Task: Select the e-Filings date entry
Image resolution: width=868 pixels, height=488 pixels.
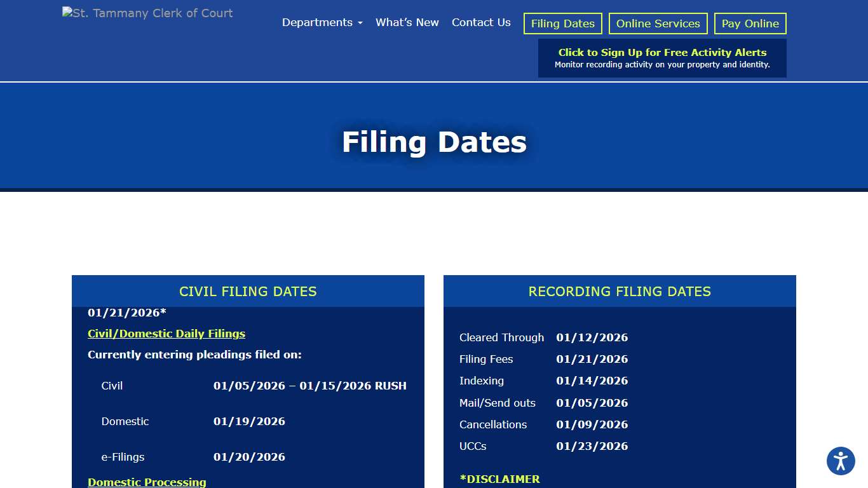Action: click(x=249, y=457)
